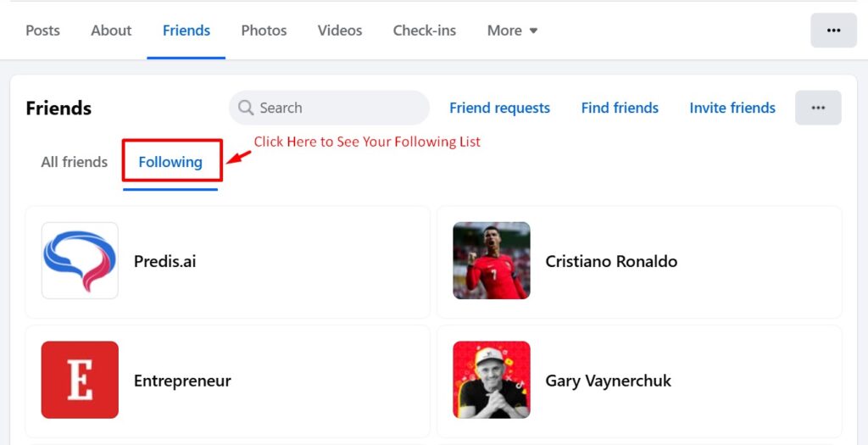Open profile options three-dot button

(834, 31)
